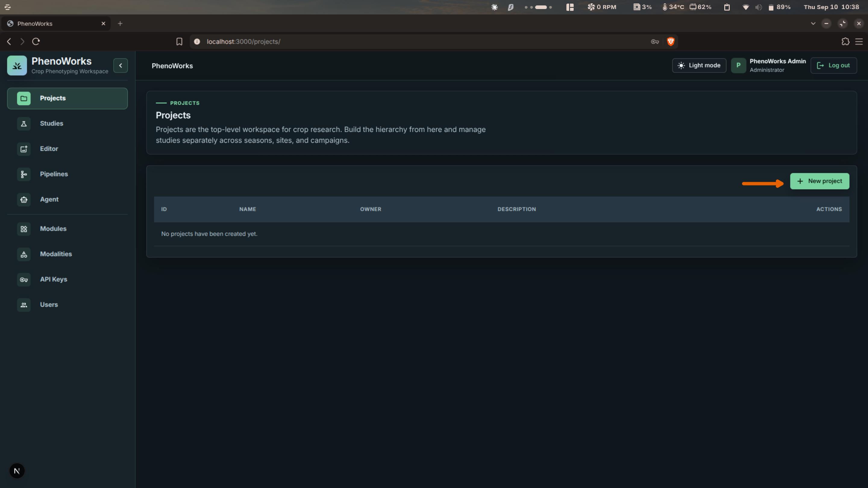Go back in browser history
The width and height of the screenshot is (868, 488).
click(9, 42)
